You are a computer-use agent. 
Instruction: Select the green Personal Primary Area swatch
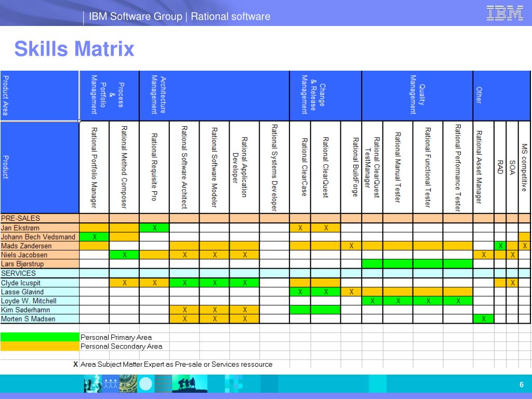pyautogui.click(x=39, y=337)
